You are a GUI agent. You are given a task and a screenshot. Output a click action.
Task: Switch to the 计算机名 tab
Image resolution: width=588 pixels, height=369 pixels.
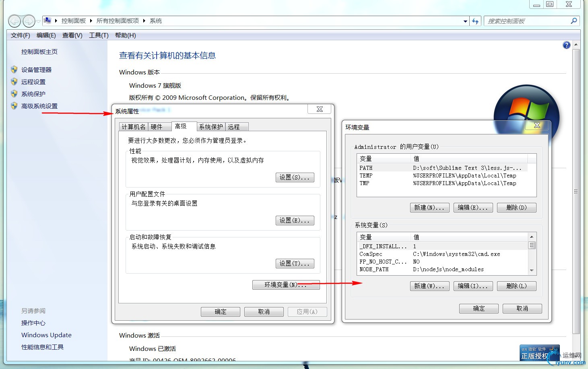pyautogui.click(x=134, y=127)
